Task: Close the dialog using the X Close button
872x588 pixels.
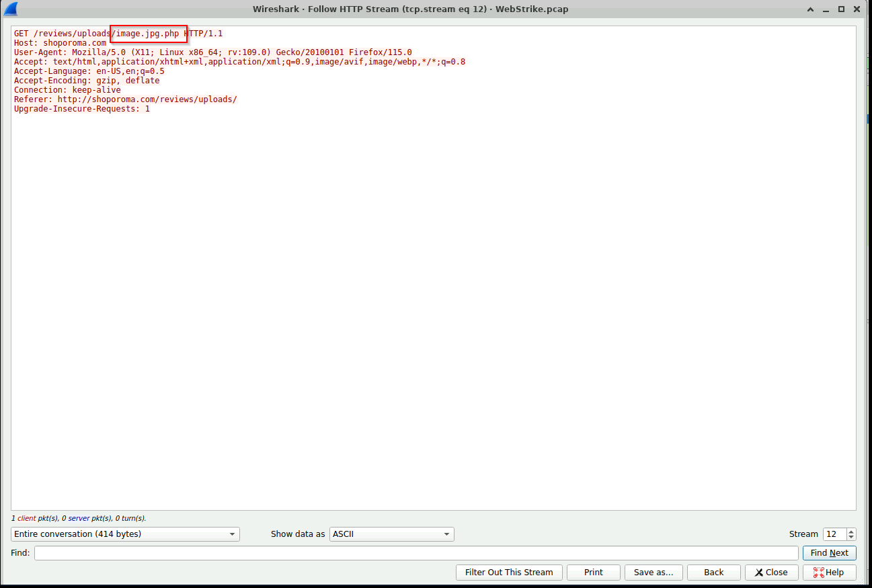Action: (771, 573)
